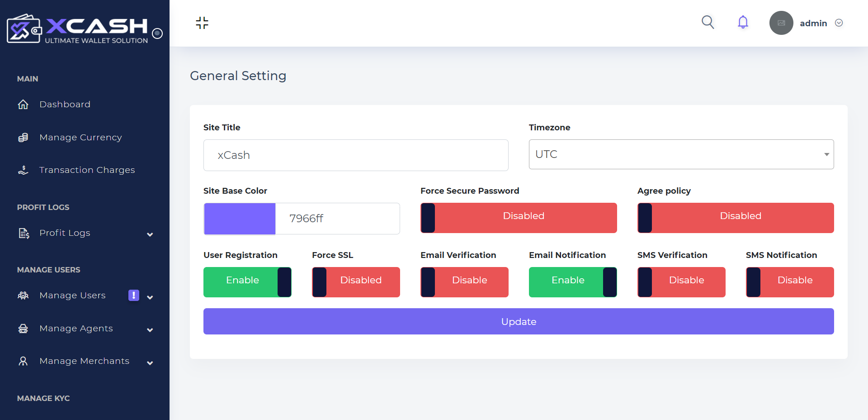This screenshot has height=420, width=868.
Task: Click the sidebar radio circle near xCash logo
Action: click(x=157, y=33)
